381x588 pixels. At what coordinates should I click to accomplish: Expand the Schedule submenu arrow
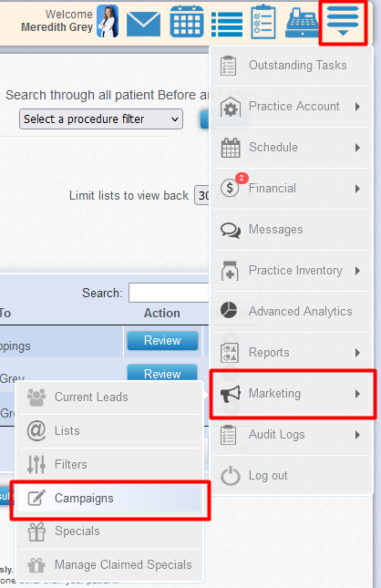[357, 148]
